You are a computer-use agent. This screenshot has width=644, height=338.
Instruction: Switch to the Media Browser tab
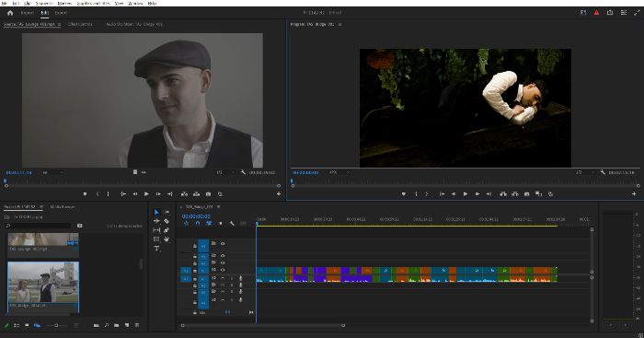point(63,207)
